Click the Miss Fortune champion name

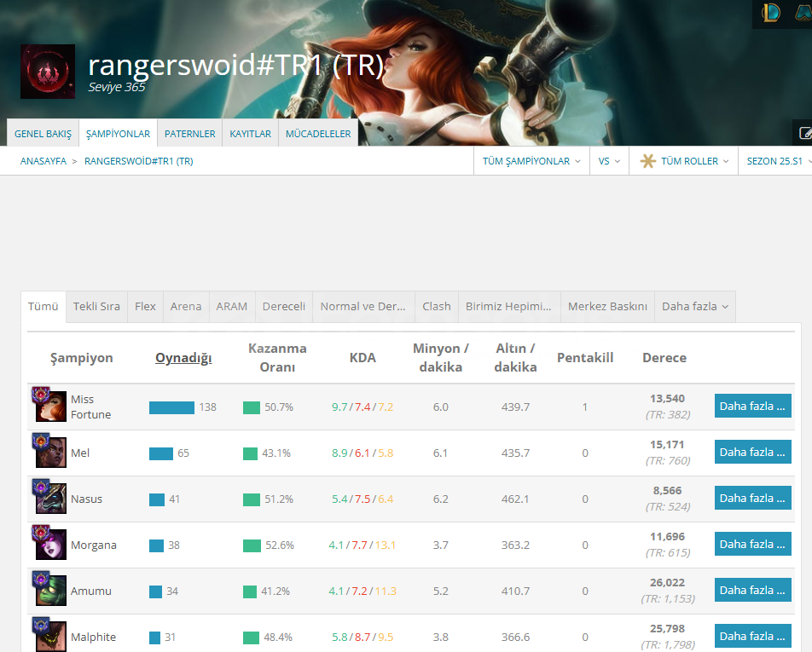(x=91, y=407)
